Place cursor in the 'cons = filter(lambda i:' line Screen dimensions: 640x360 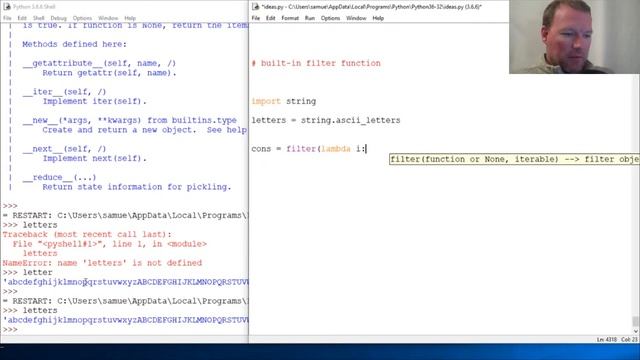[x=309, y=149]
